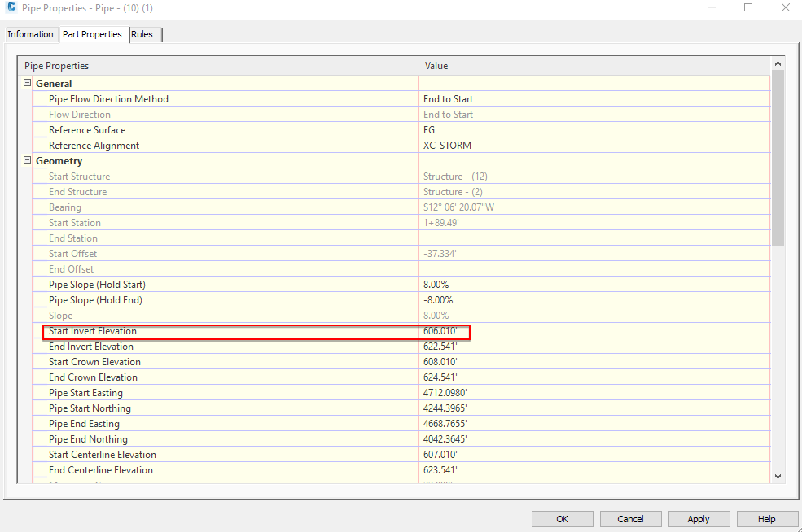Switch to the Information tab
802x532 pixels.
click(x=30, y=34)
